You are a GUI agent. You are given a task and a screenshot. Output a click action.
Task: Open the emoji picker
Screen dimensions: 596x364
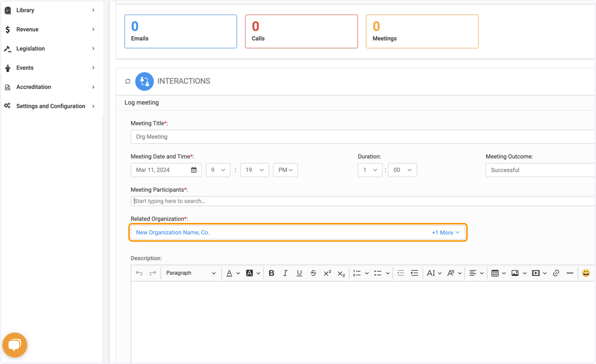pyautogui.click(x=586, y=273)
